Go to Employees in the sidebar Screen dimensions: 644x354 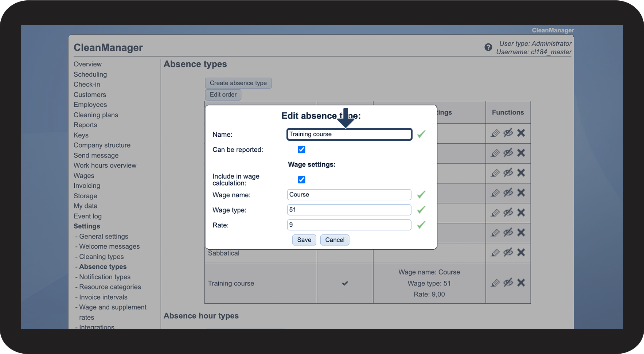90,105
